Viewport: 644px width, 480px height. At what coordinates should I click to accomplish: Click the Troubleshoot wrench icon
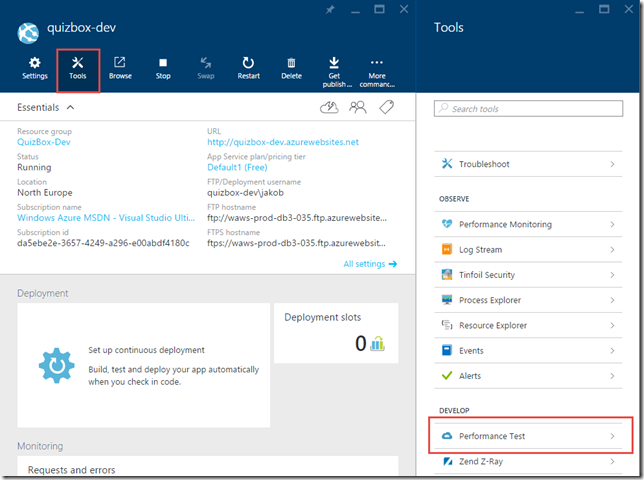[447, 163]
